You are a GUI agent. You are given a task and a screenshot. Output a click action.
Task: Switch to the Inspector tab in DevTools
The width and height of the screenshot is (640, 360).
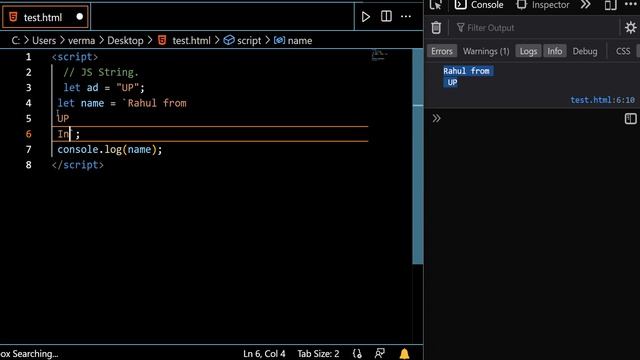click(x=543, y=5)
